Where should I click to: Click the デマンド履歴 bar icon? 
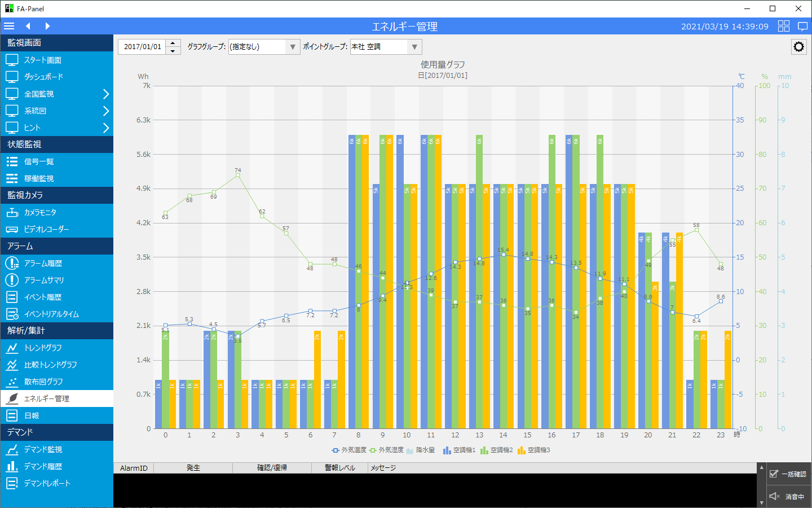point(12,466)
